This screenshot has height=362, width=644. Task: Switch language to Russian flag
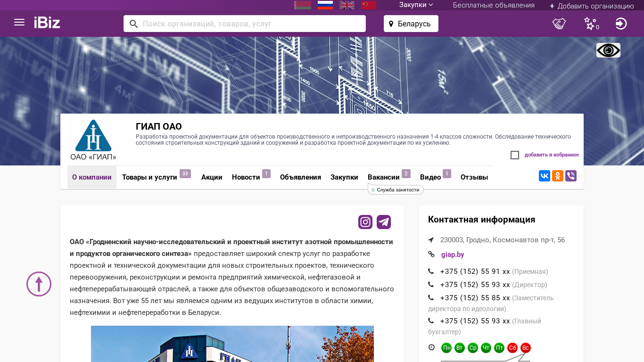325,5
